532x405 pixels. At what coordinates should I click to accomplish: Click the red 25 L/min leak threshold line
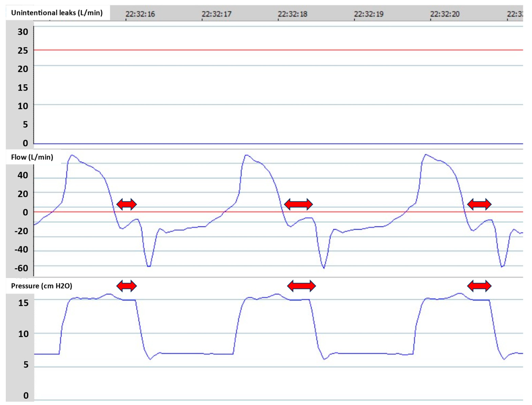click(x=277, y=50)
